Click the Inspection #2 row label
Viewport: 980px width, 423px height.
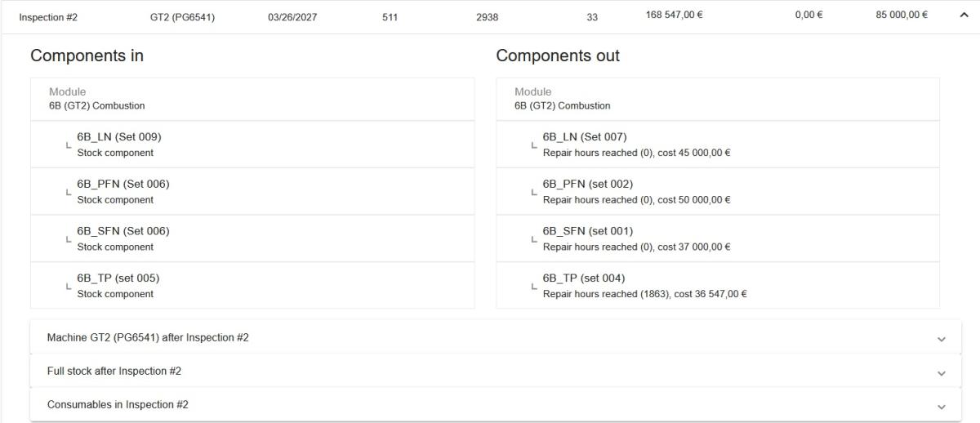(x=48, y=17)
